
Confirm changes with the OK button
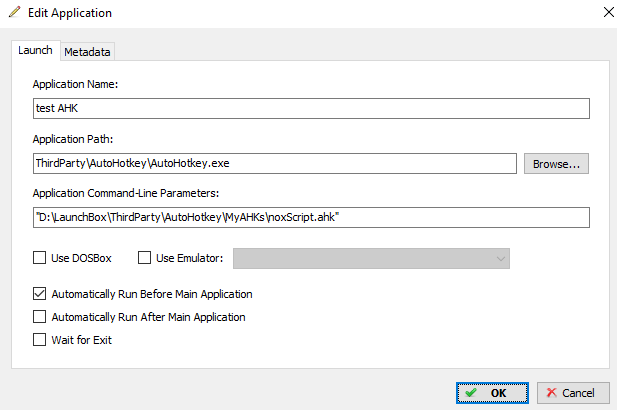492,393
